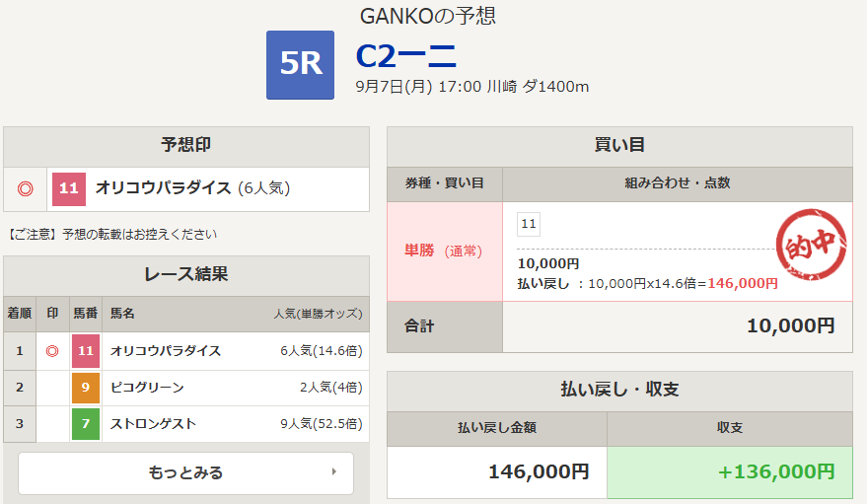
Task: Click the red 146,000円 payout in 買い目
Action: pyautogui.click(x=743, y=283)
